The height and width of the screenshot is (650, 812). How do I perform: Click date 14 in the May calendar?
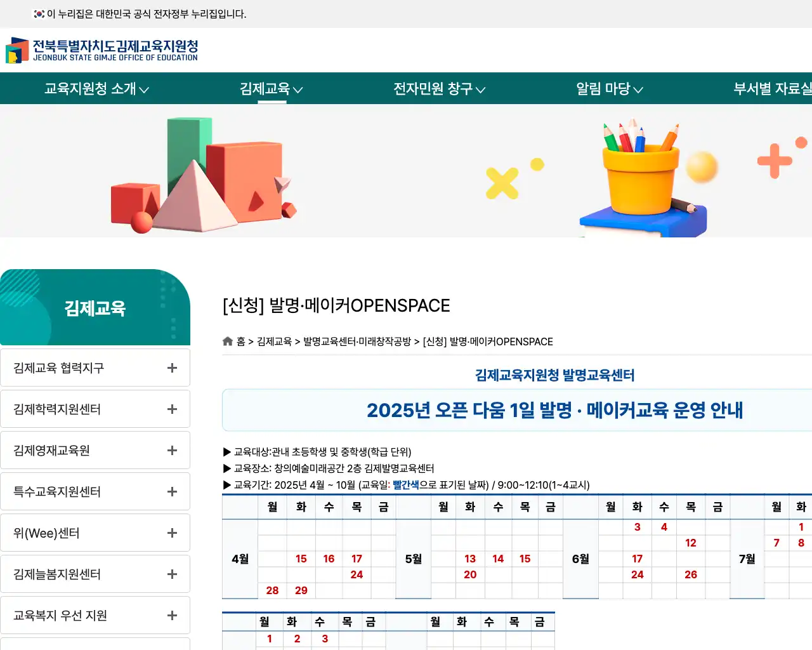pos(498,559)
